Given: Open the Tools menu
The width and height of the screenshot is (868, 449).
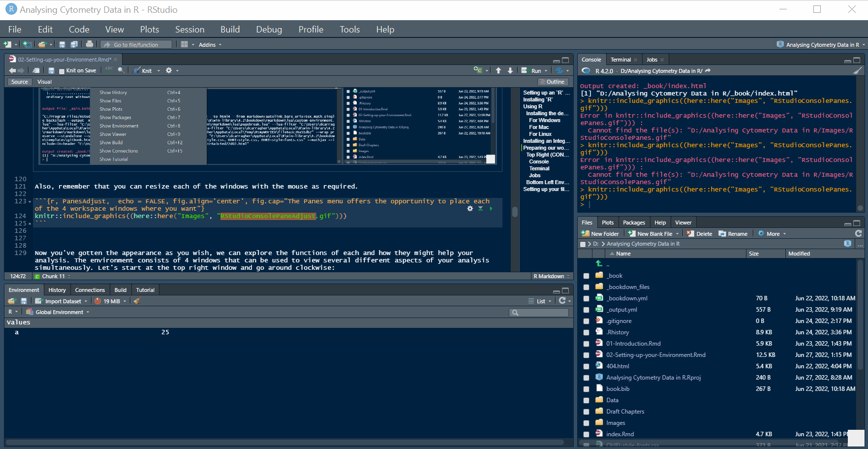Looking at the screenshot, I should tap(349, 30).
